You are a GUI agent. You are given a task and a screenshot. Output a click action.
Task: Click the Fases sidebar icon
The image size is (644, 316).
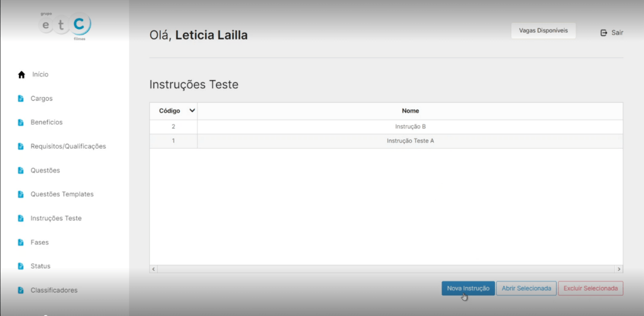[21, 242]
